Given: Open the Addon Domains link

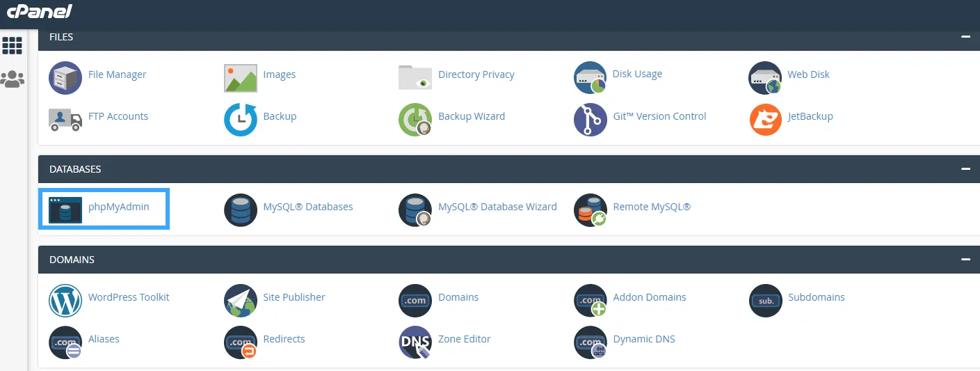Looking at the screenshot, I should tap(650, 297).
